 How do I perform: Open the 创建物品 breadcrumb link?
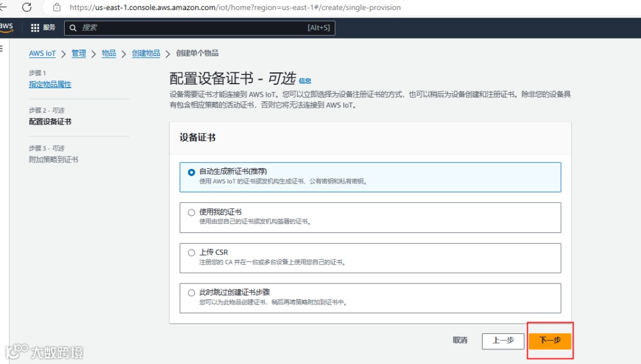[x=146, y=53]
